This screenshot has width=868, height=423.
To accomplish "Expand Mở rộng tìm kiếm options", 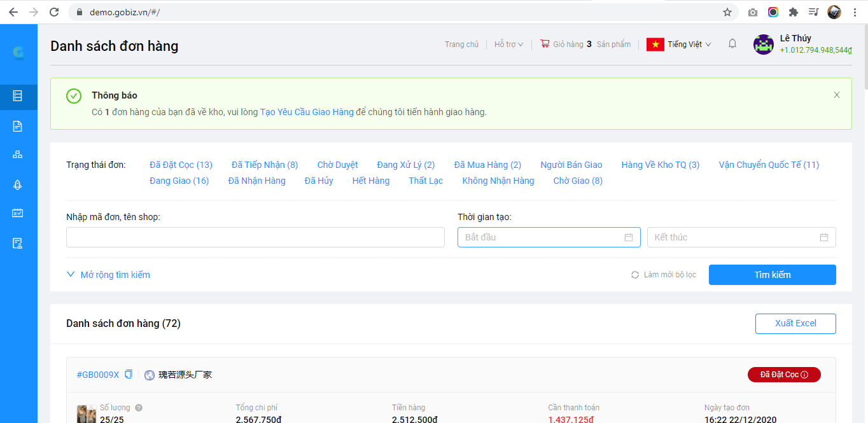I will 108,275.
